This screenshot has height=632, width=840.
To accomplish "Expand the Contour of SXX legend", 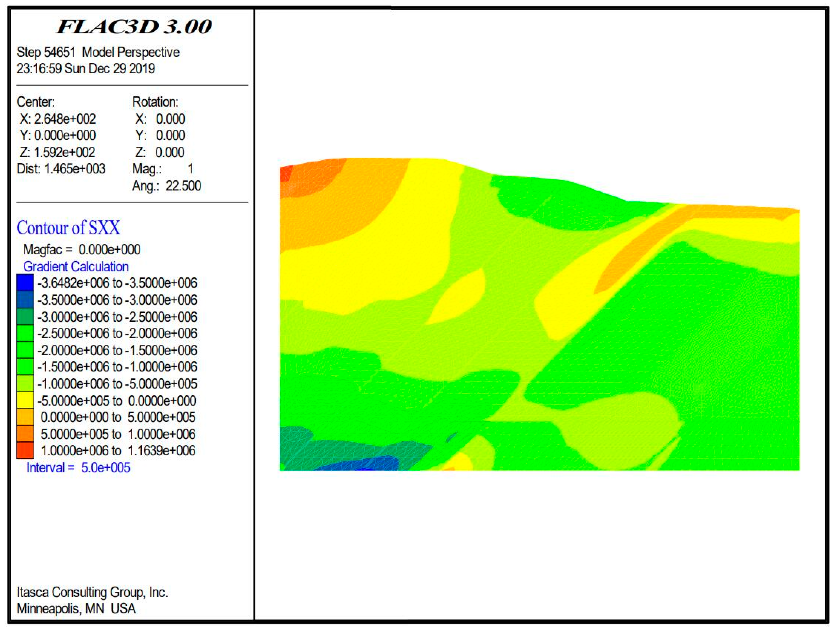I will (69, 228).
